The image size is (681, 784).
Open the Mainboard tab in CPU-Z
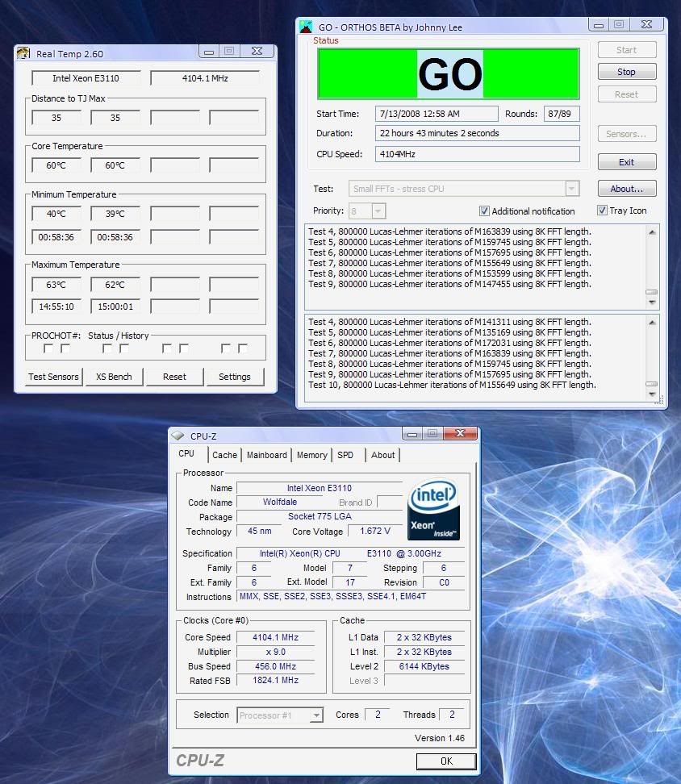click(x=266, y=455)
